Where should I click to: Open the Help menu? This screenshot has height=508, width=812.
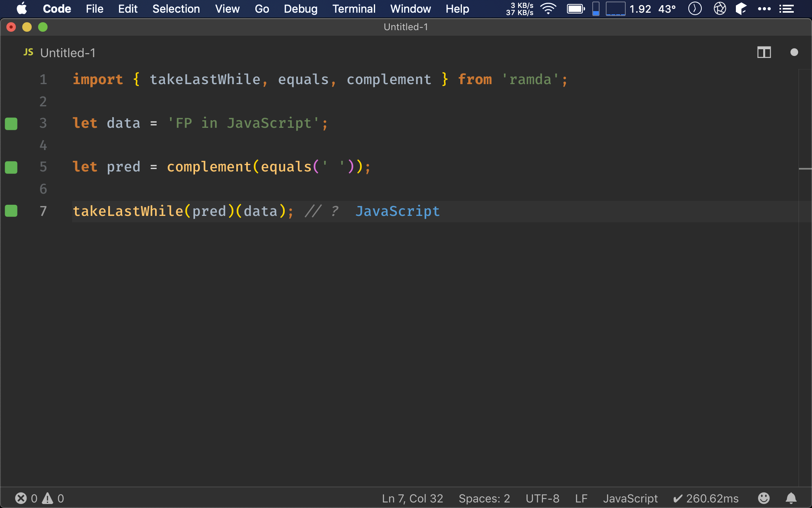[457, 9]
